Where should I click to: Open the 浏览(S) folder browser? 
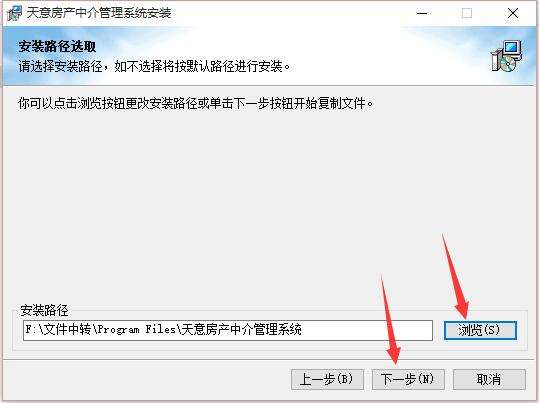pyautogui.click(x=480, y=330)
